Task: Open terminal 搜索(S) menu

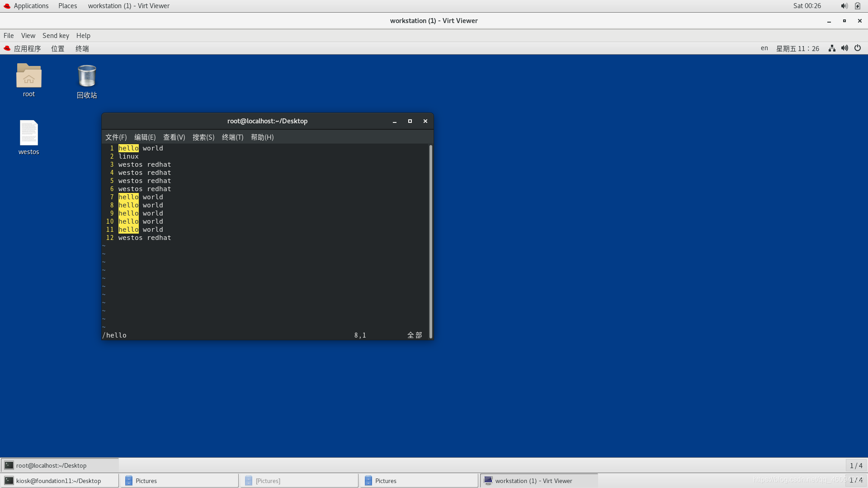Action: point(203,137)
